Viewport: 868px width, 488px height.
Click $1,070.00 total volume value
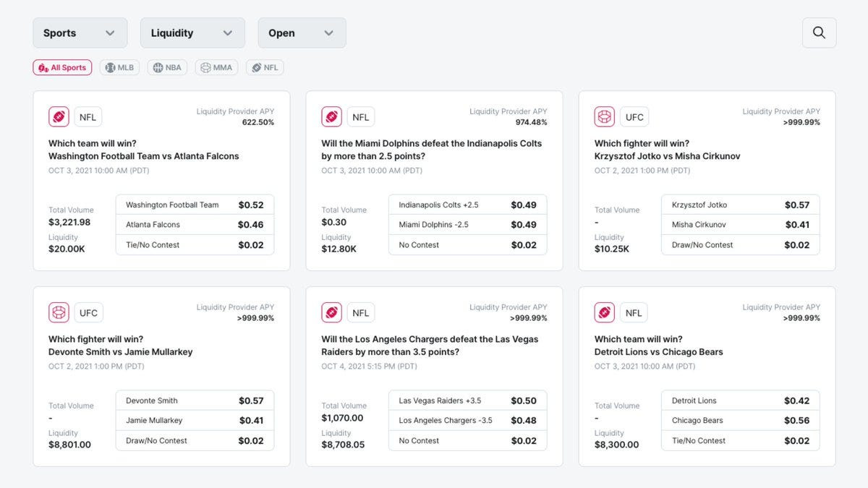click(342, 418)
